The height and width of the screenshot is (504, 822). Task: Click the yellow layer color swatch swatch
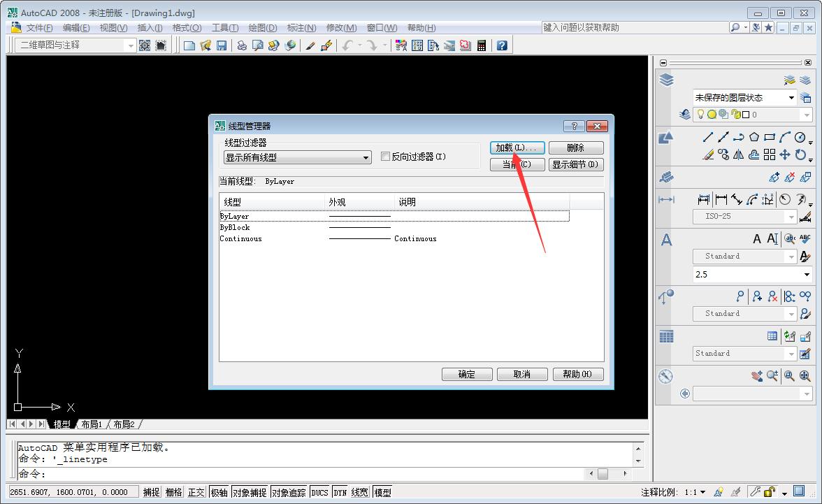(x=712, y=115)
